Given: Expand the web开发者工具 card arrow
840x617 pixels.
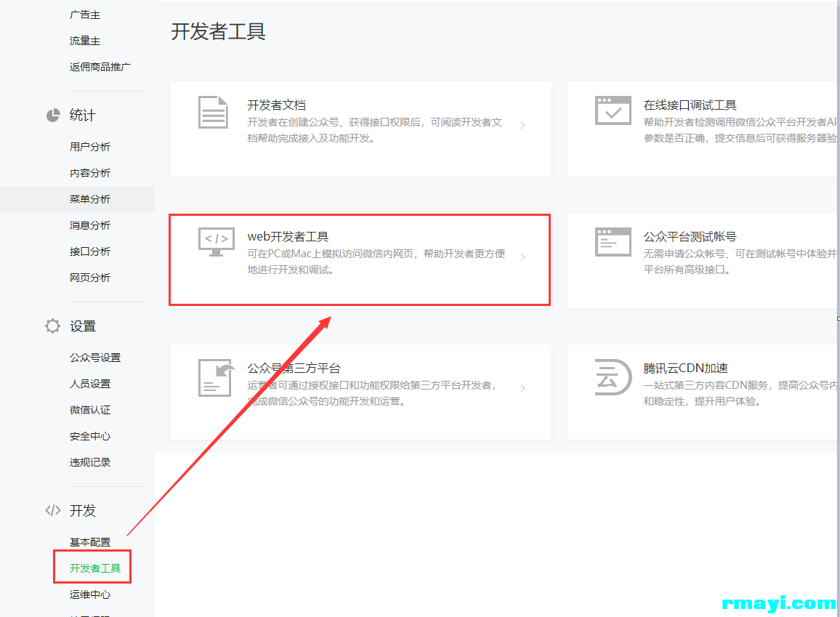Looking at the screenshot, I should point(523,257).
